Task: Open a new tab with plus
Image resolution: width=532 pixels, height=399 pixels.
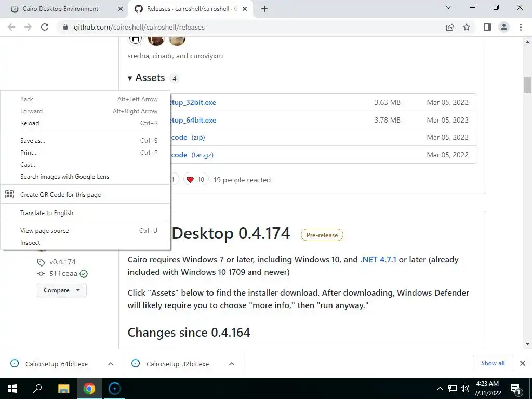Action: point(264,9)
